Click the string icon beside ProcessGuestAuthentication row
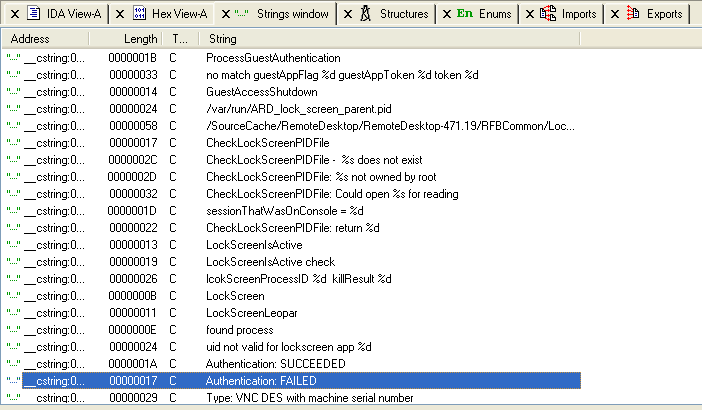The width and height of the screenshot is (702, 410). pos(13,58)
